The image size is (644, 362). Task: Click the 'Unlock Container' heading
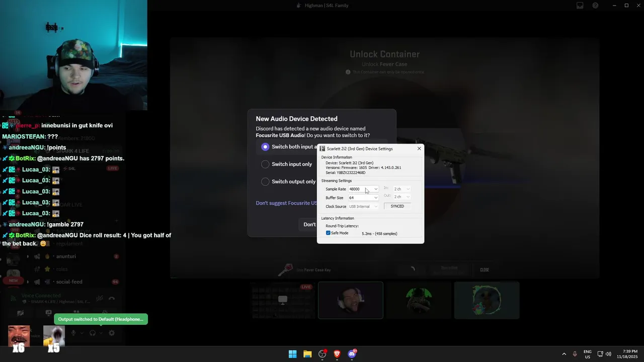(x=385, y=54)
